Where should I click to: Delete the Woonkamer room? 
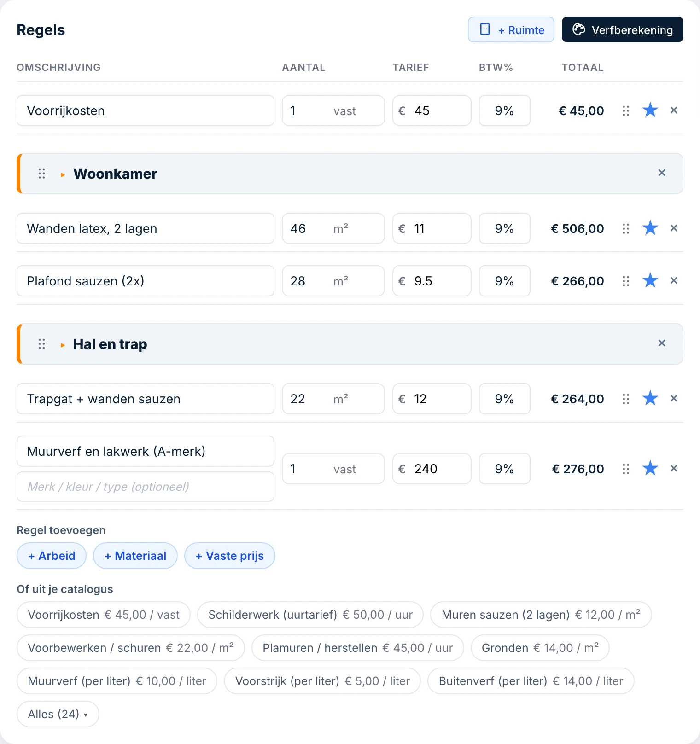pyautogui.click(x=662, y=173)
